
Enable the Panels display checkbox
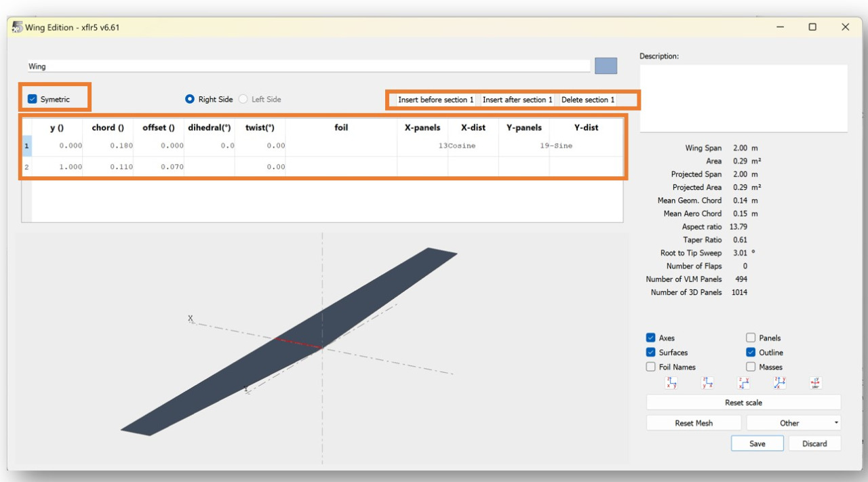(x=751, y=338)
